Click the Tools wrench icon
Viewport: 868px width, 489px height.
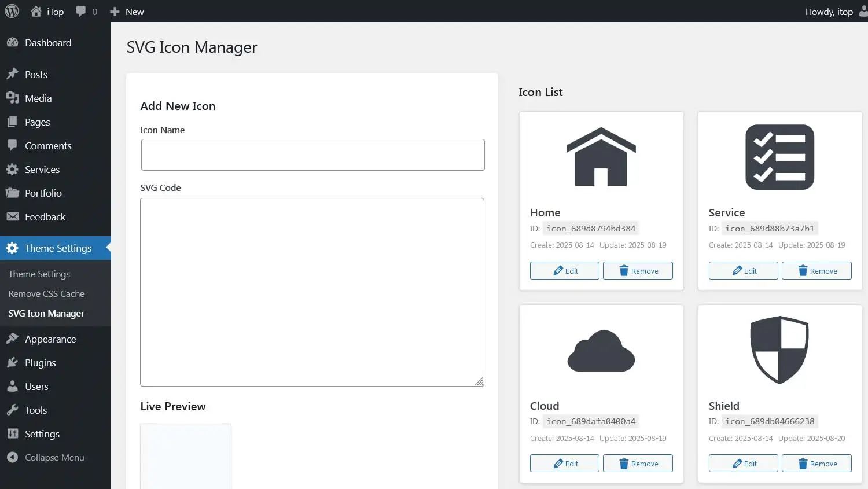pos(12,410)
